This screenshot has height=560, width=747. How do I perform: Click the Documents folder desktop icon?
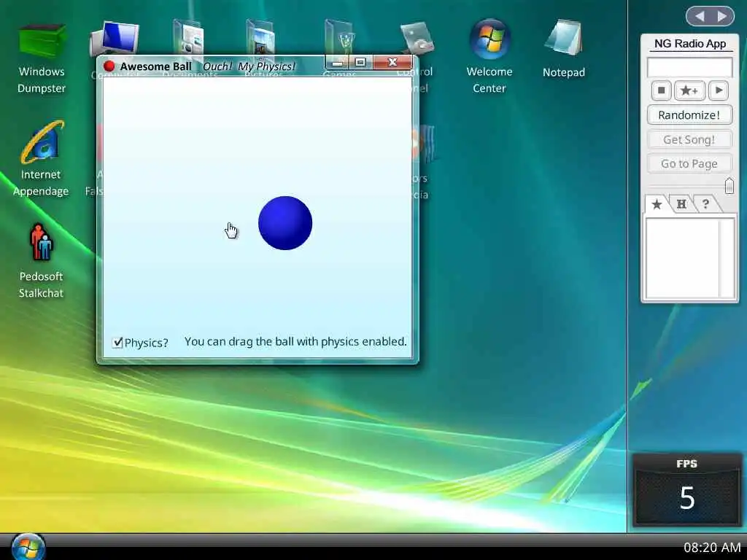(189, 36)
